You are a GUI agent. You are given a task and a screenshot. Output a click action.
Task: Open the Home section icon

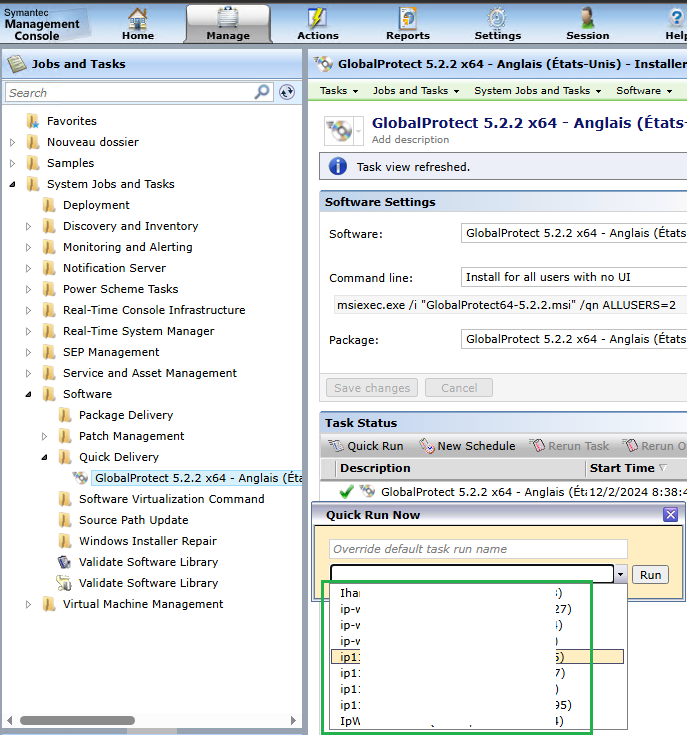[137, 19]
